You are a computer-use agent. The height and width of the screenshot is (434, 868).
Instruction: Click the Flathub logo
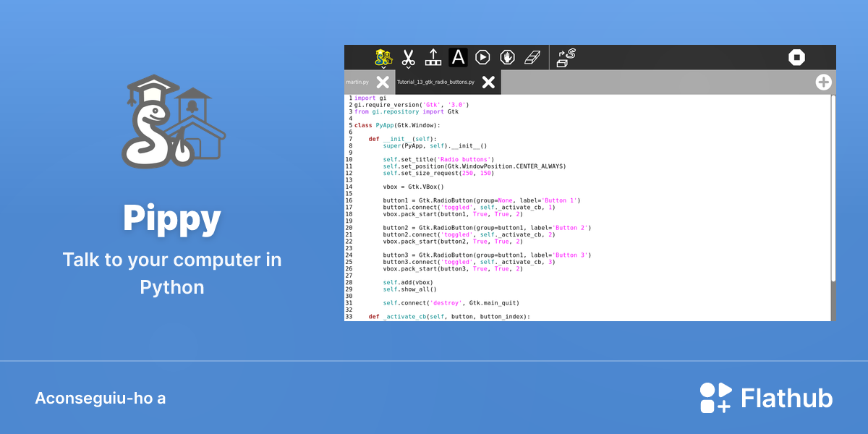coord(766,398)
